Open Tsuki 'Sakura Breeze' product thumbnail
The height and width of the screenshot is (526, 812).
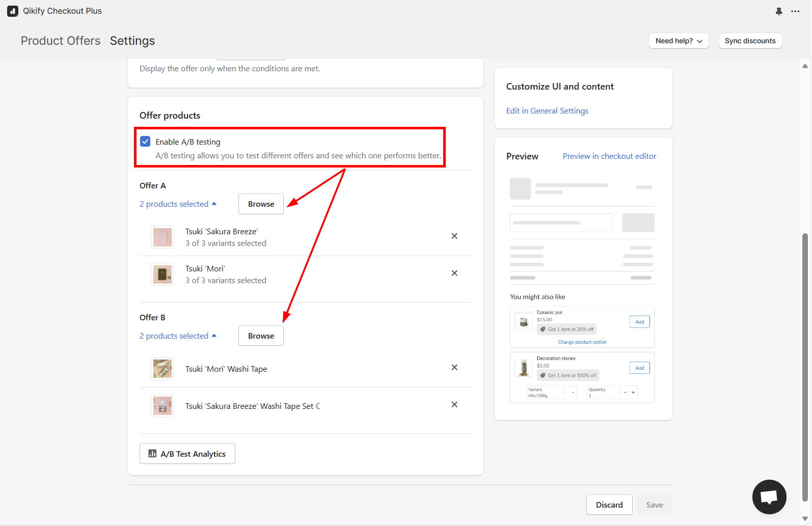[x=163, y=237]
